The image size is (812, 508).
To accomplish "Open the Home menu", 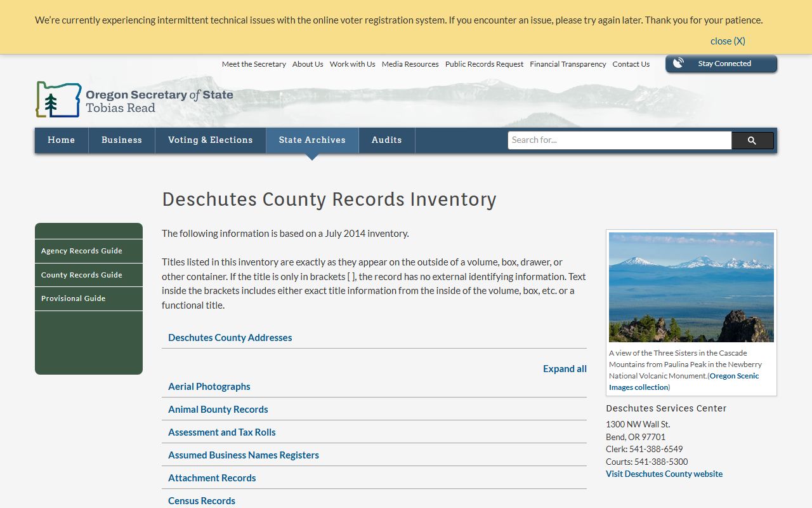I will coord(62,140).
